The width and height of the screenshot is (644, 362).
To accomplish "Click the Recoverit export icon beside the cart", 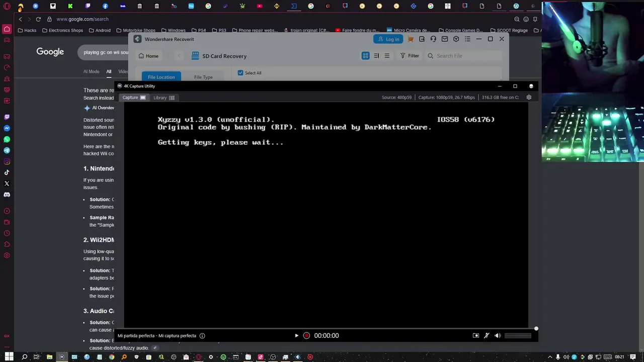I will click(x=422, y=39).
